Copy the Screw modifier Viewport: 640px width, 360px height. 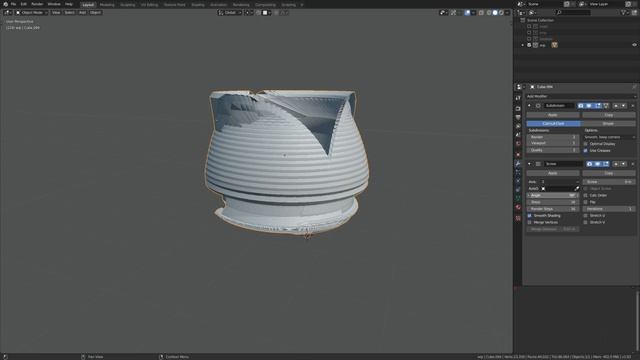(609, 173)
